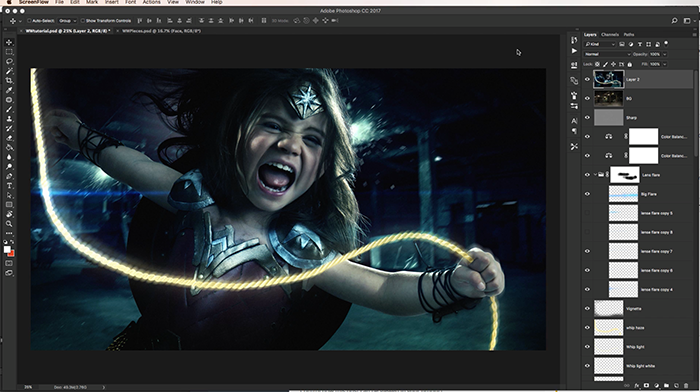This screenshot has height=392, width=700.
Task: Hide the whip haze layer
Action: tap(588, 328)
